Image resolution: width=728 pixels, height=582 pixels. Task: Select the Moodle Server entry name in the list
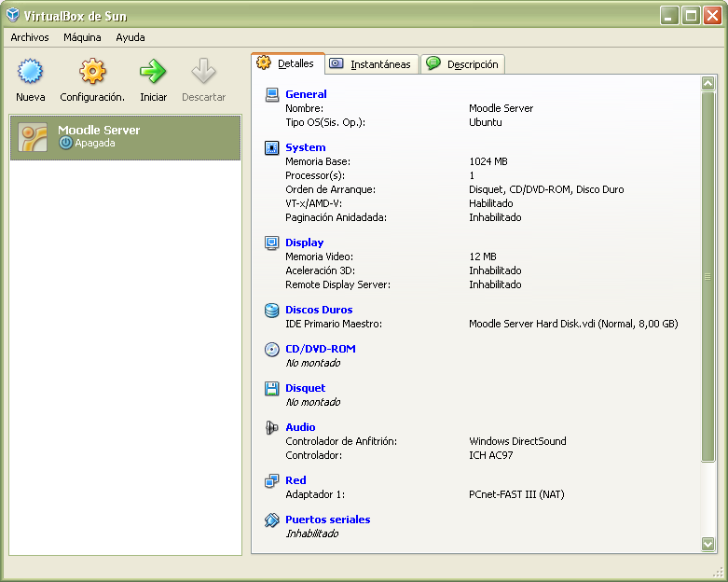99,130
